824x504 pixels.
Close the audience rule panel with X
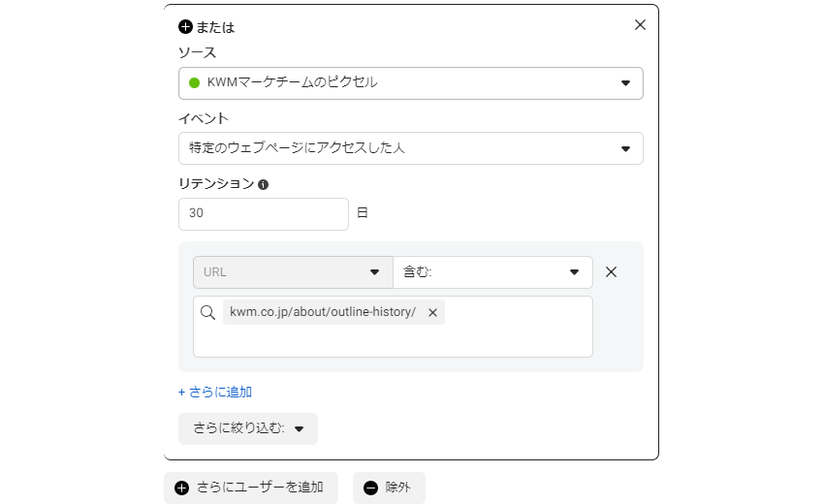(640, 24)
